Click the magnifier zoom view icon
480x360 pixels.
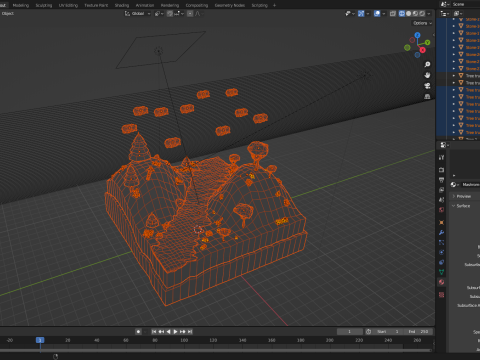(427, 64)
